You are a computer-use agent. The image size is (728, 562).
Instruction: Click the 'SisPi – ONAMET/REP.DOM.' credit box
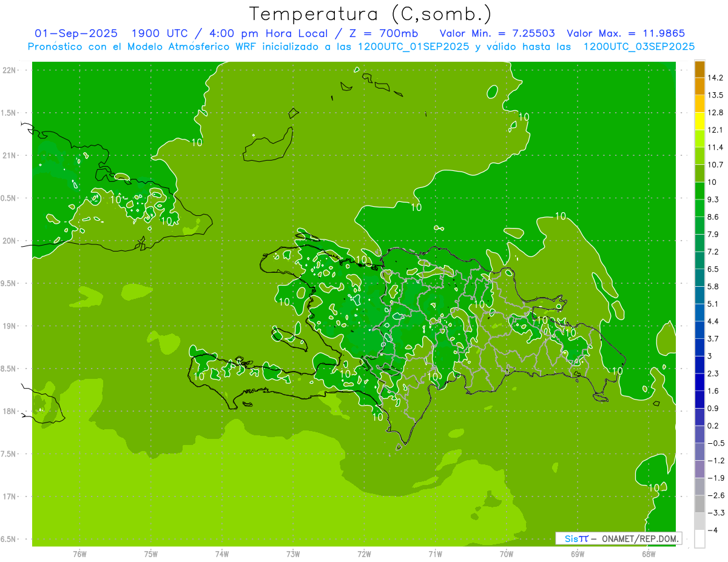coord(618,538)
